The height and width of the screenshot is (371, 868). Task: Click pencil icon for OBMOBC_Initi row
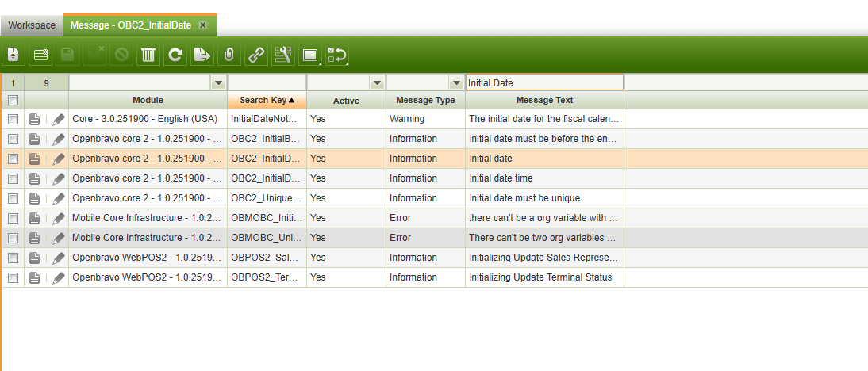click(x=58, y=218)
